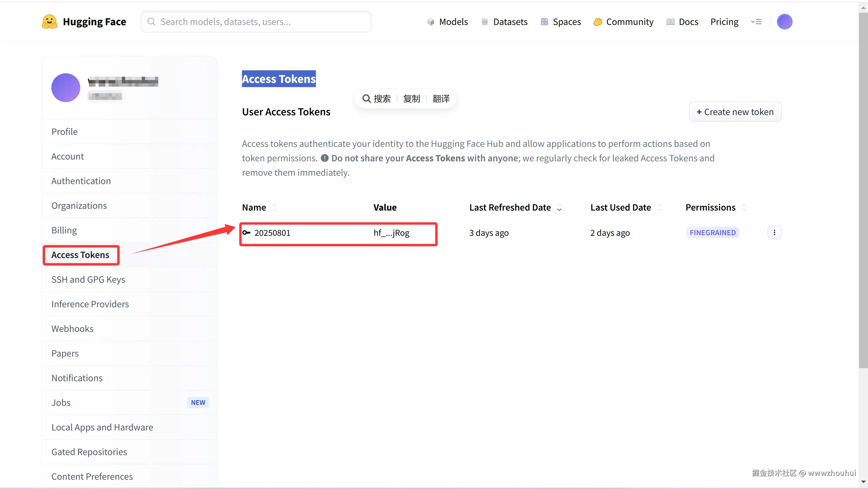The image size is (868, 489).
Task: Open Organizations settings
Action: coord(130,205)
